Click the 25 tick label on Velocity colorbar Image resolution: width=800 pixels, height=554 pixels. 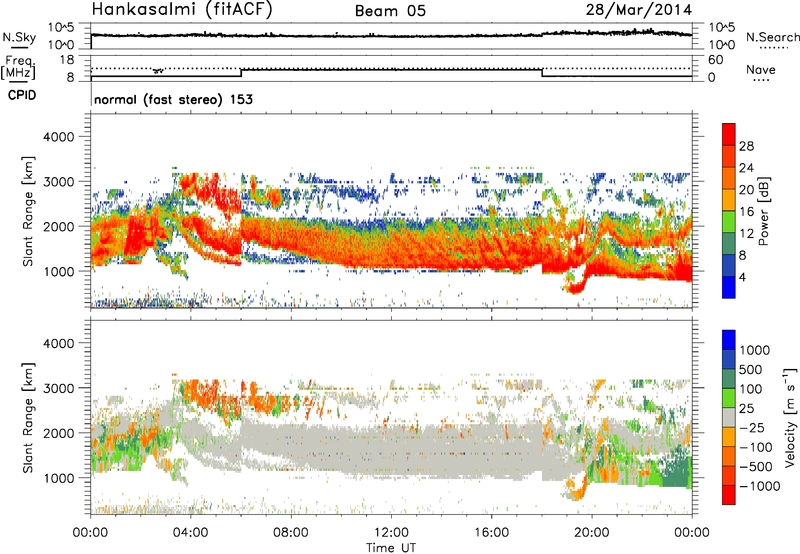pos(747,408)
